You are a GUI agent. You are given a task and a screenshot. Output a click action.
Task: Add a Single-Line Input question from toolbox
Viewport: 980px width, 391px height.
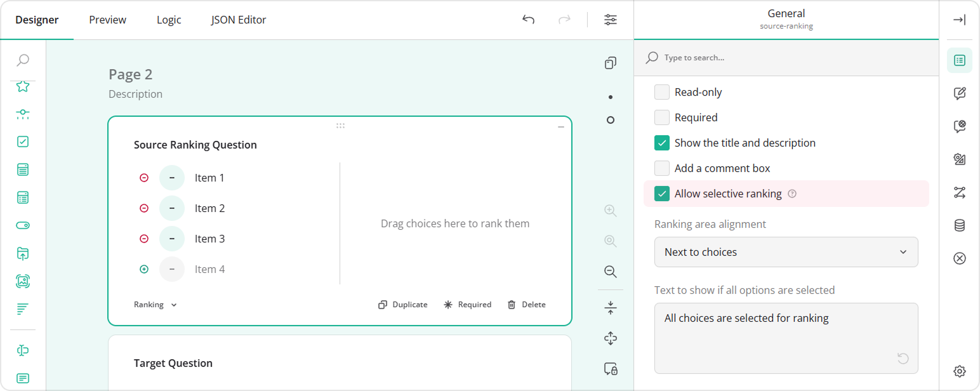pyautogui.click(x=23, y=350)
